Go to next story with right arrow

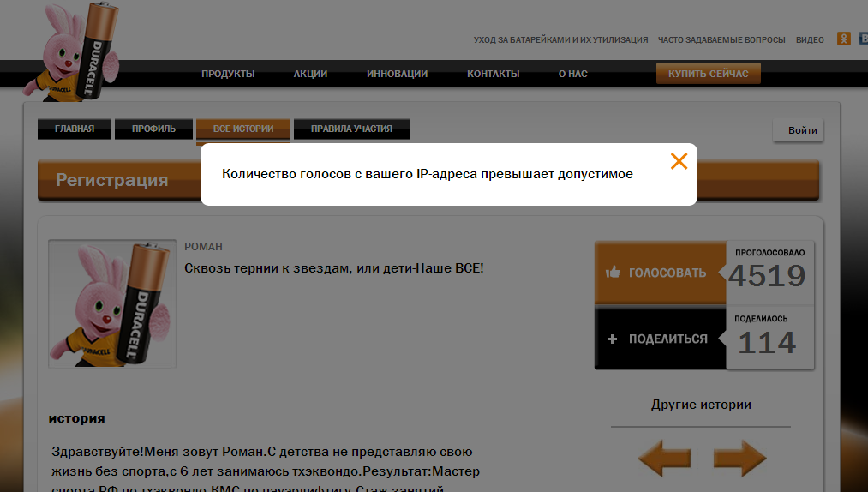pos(739,459)
